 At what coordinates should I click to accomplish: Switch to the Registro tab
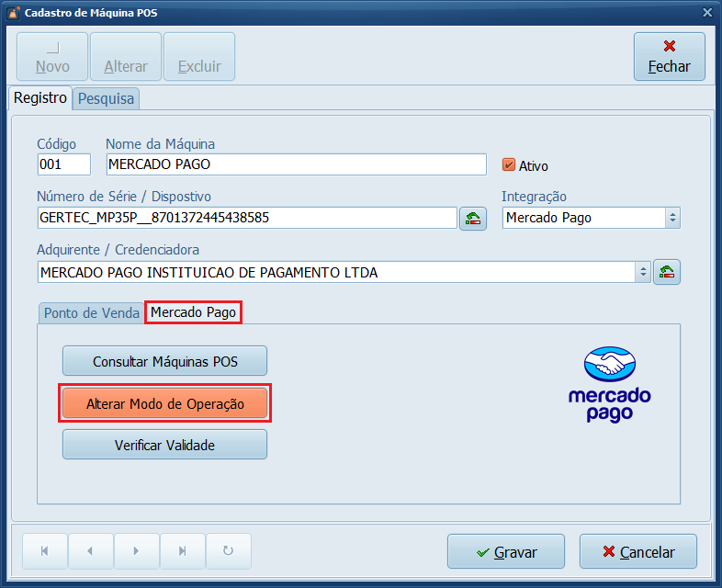click(40, 97)
